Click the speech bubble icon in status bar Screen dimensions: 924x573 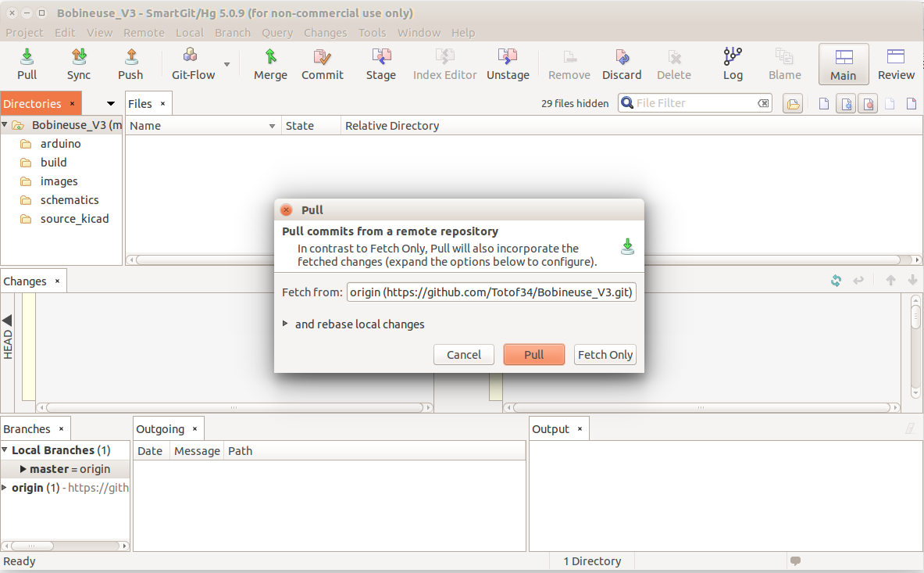click(x=795, y=560)
